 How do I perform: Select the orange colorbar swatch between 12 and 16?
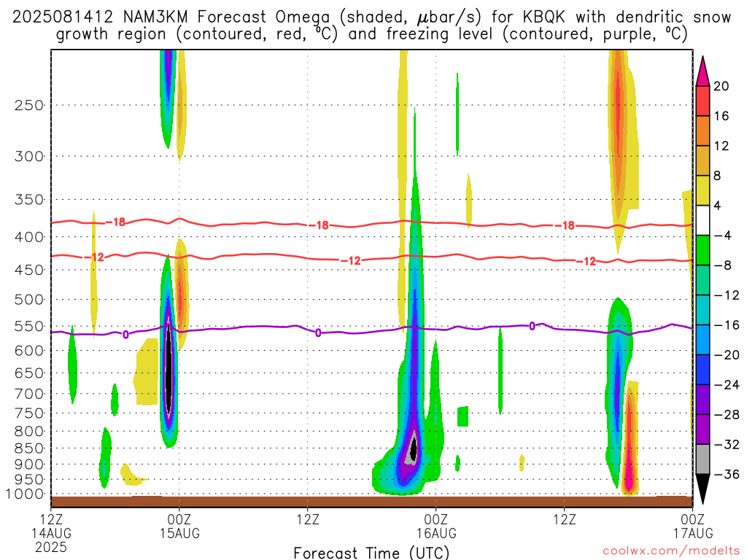coord(703,131)
